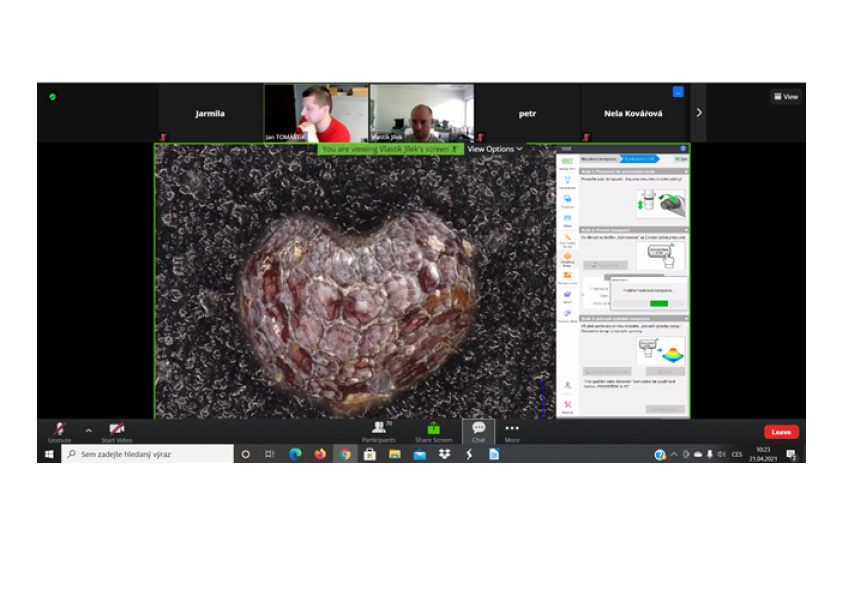Viewport: 842px width, 596px height.
Task: Select Vlastik Jílek's video thumbnail
Action: point(421,113)
